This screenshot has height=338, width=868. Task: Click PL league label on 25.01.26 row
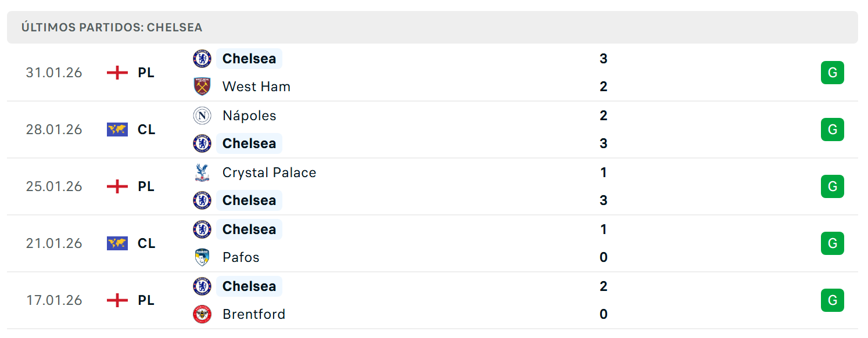point(146,186)
